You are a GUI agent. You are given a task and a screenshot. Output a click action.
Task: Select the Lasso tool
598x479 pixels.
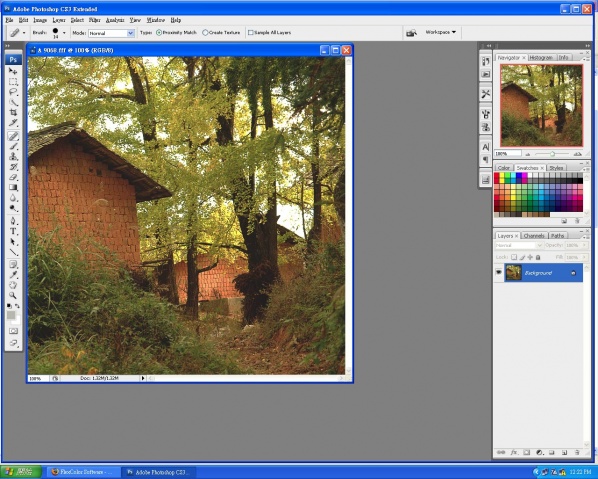[x=13, y=92]
